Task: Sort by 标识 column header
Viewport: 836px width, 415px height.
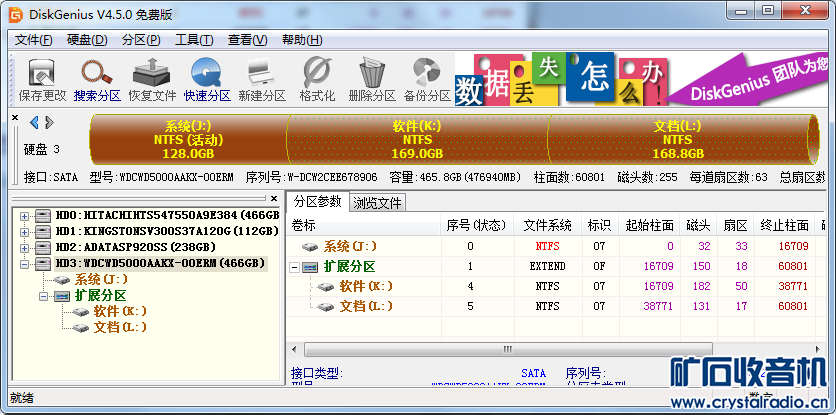Action: pyautogui.click(x=600, y=226)
